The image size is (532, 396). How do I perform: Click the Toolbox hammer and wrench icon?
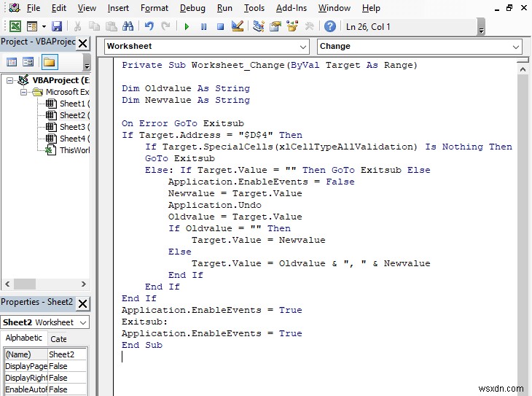(309, 26)
